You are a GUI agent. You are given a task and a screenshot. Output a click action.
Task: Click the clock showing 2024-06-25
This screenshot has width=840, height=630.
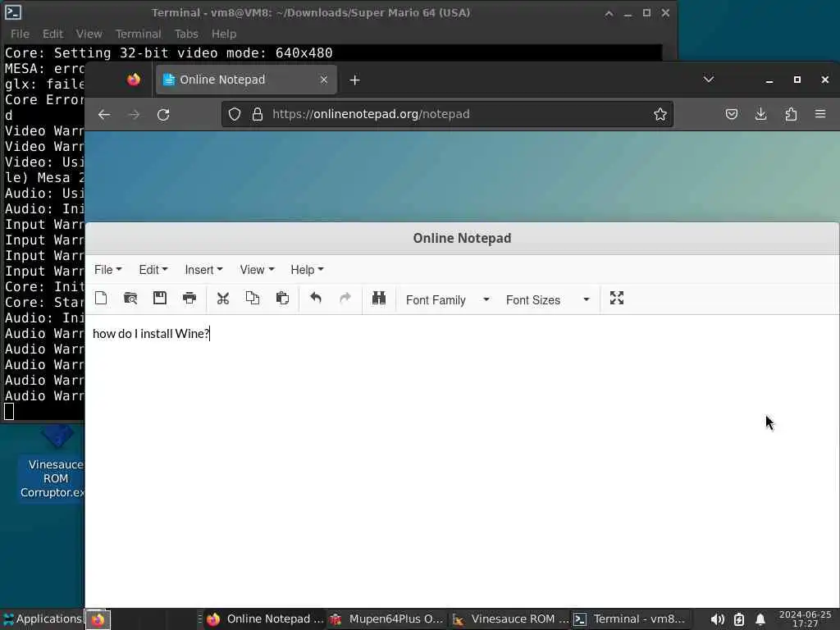(x=806, y=619)
